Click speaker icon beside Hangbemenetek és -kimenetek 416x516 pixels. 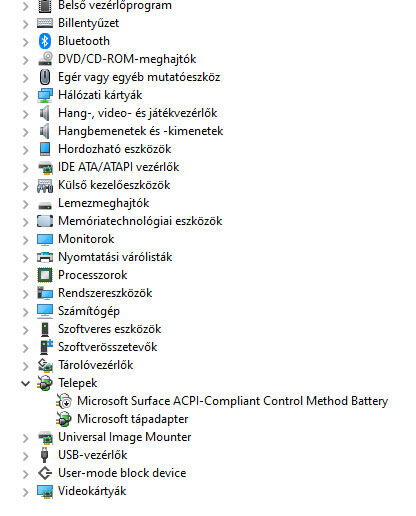click(45, 131)
